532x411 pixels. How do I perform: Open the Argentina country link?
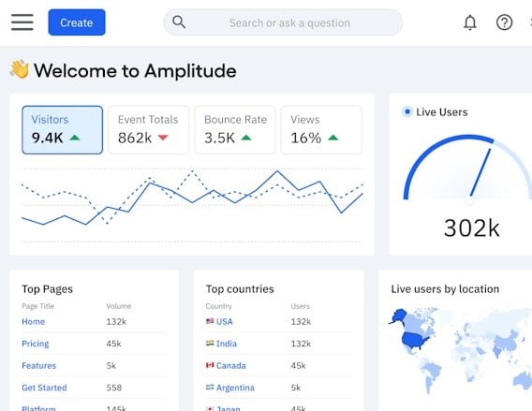click(x=235, y=388)
